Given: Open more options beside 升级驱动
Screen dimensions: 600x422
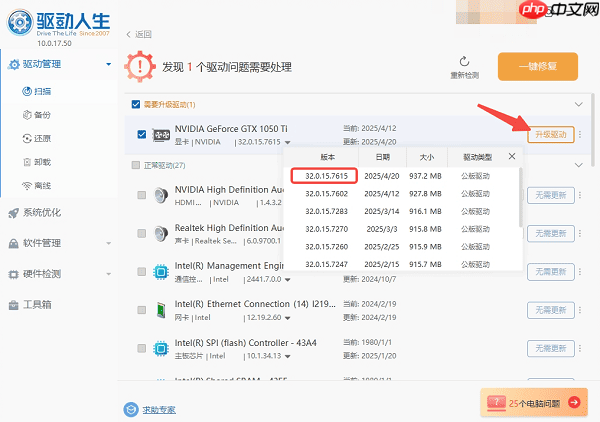Looking at the screenshot, I should (580, 135).
